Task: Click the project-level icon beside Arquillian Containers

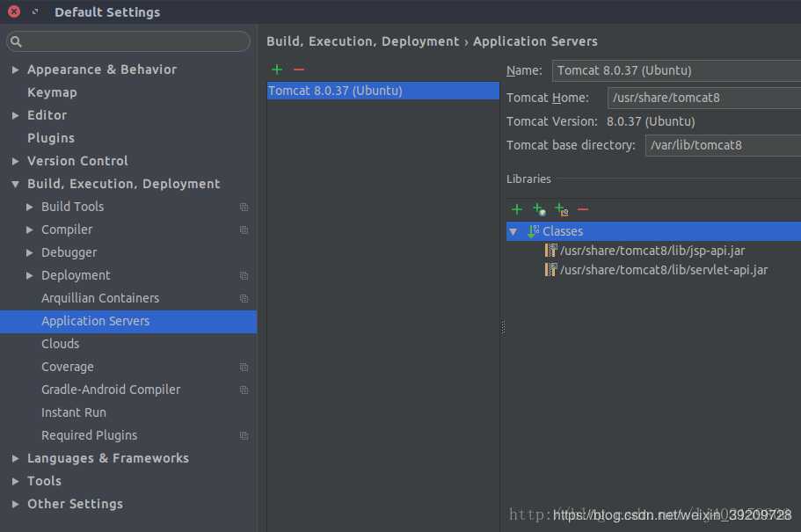Action: (x=244, y=298)
